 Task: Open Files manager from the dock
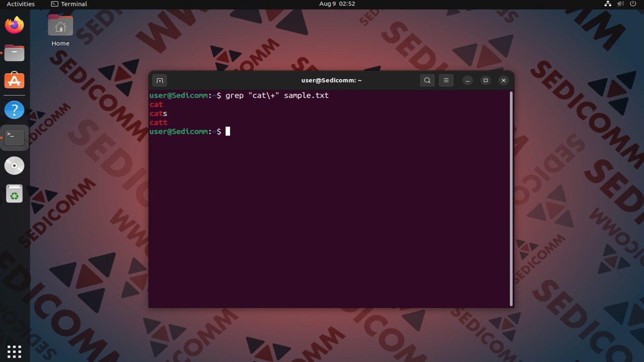tap(14, 53)
